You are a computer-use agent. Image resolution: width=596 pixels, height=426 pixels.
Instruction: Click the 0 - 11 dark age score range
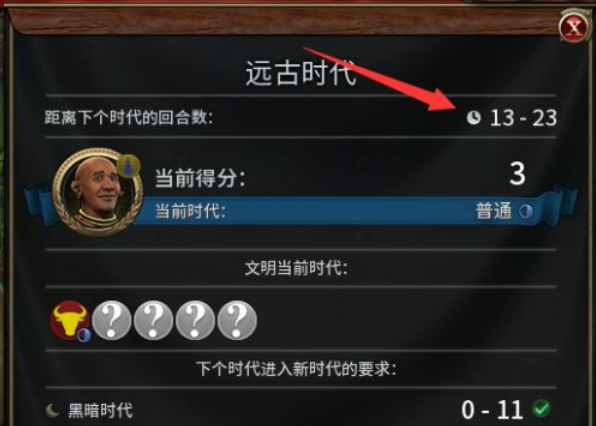coord(493,410)
